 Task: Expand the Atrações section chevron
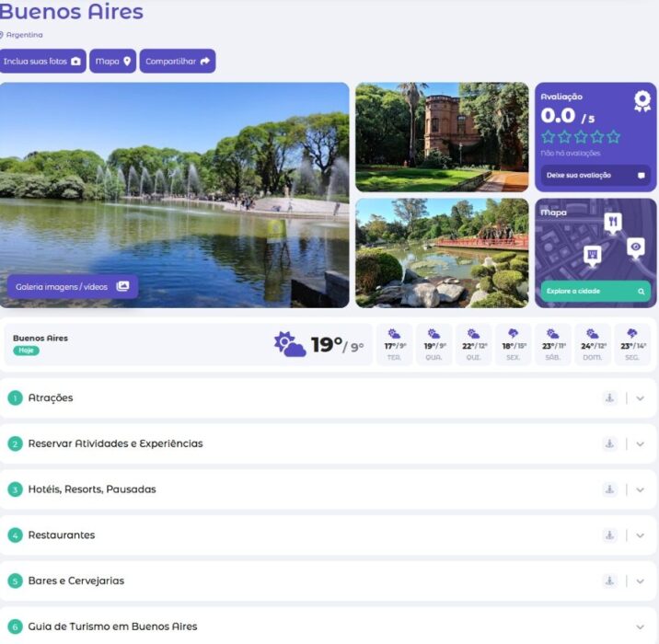click(641, 398)
